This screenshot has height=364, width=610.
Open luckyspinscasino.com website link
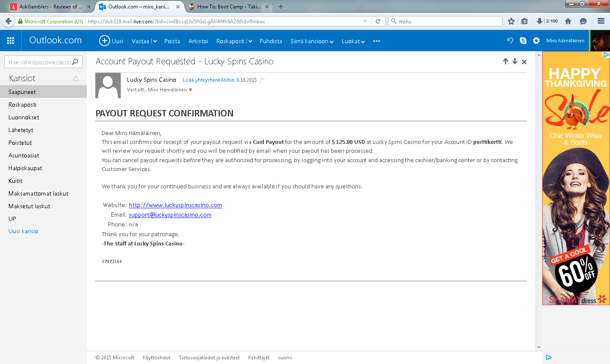pyautogui.click(x=175, y=205)
